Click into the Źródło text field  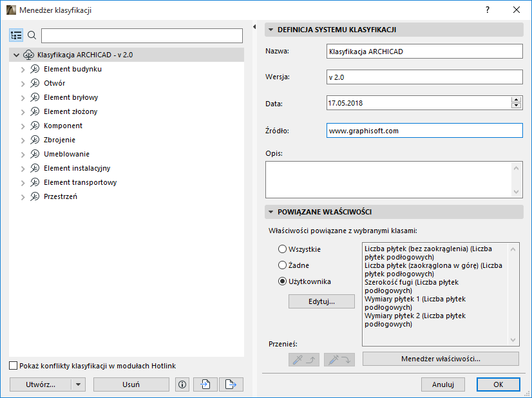click(424, 131)
